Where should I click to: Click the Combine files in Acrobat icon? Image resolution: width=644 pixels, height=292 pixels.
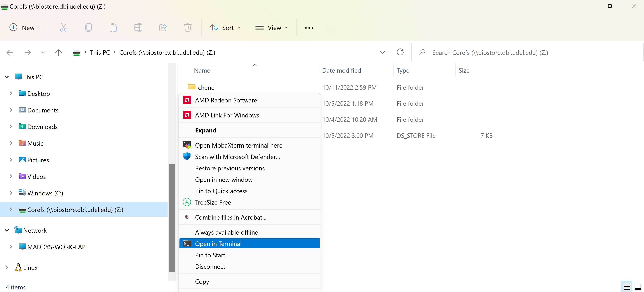(187, 217)
